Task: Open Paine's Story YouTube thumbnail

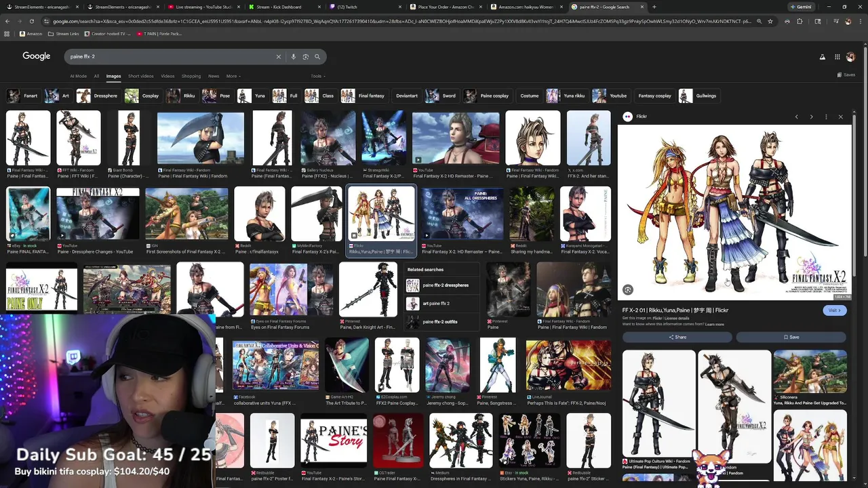Action: [334, 440]
